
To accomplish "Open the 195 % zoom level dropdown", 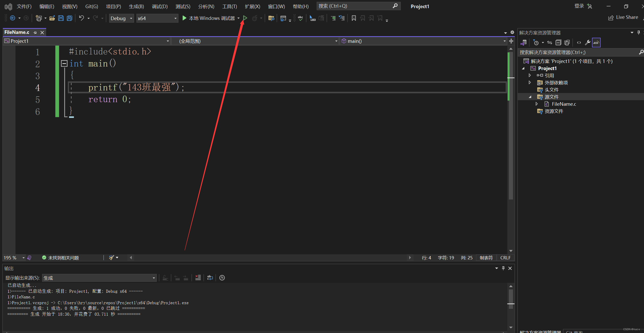I will click(23, 258).
